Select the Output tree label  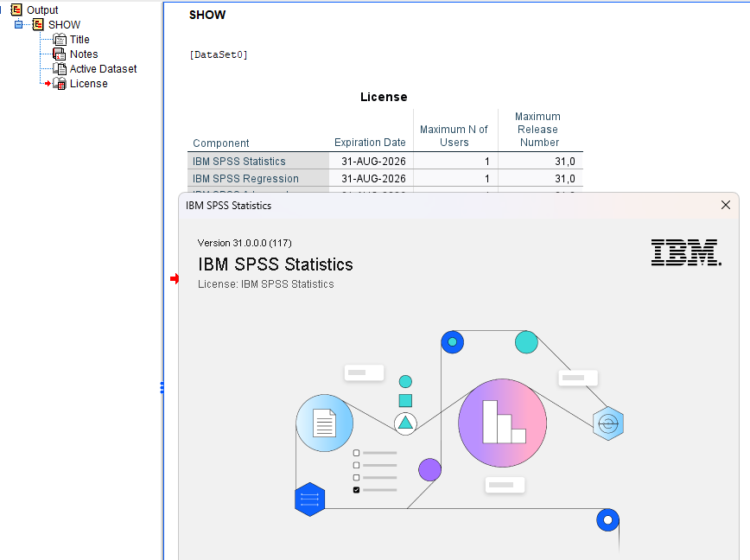click(x=42, y=10)
